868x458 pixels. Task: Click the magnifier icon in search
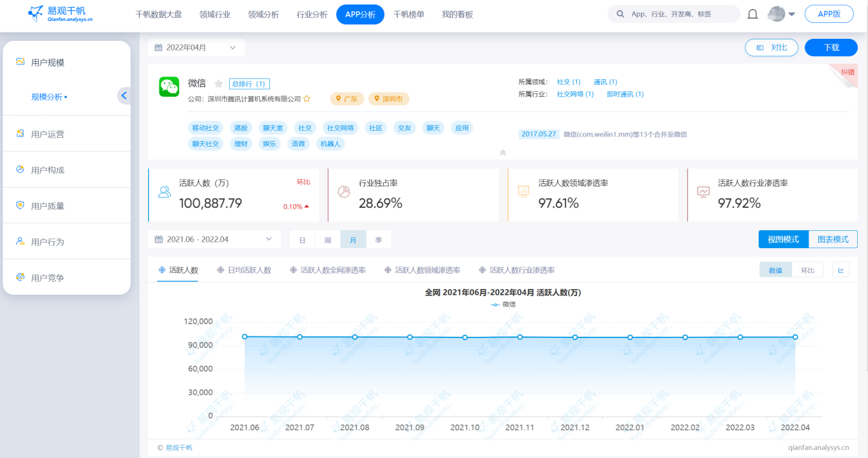(x=620, y=14)
